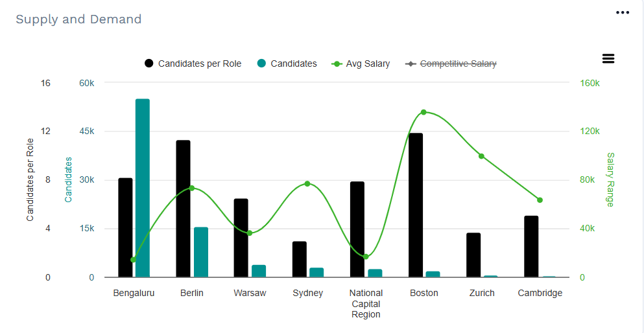Image resolution: width=644 pixels, height=333 pixels.
Task: Click the Berlin teal Candidates bar
Action: 201,252
